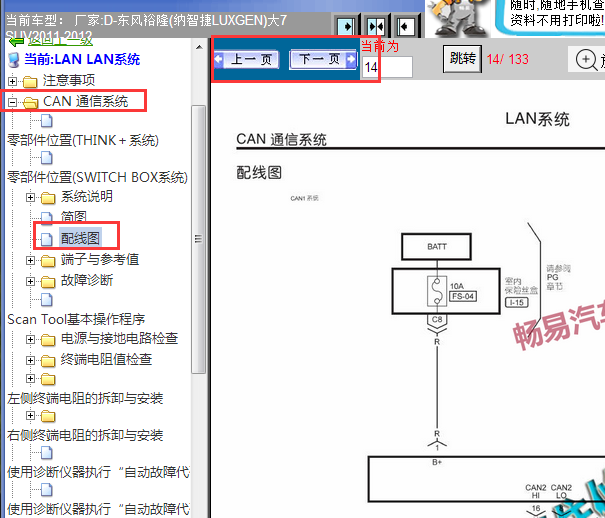Click 当前:LAN LAN系统 heading
The image size is (605, 518).
pos(82,59)
